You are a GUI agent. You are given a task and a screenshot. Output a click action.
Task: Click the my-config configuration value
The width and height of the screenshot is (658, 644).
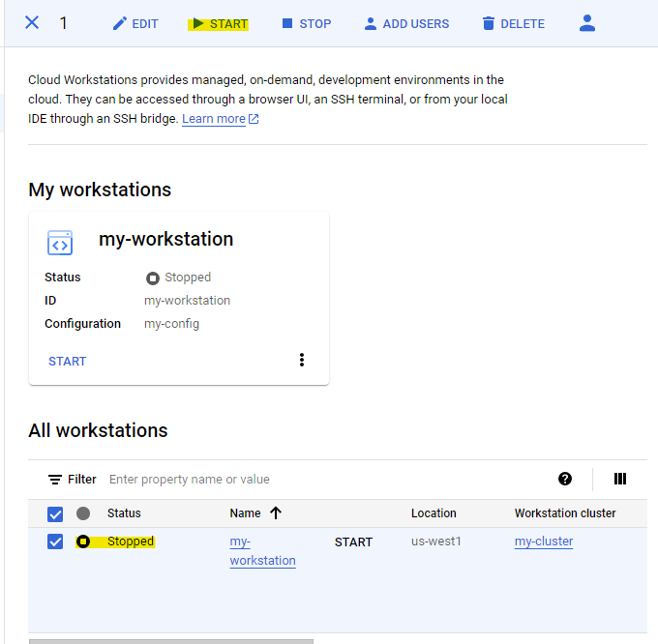point(171,324)
